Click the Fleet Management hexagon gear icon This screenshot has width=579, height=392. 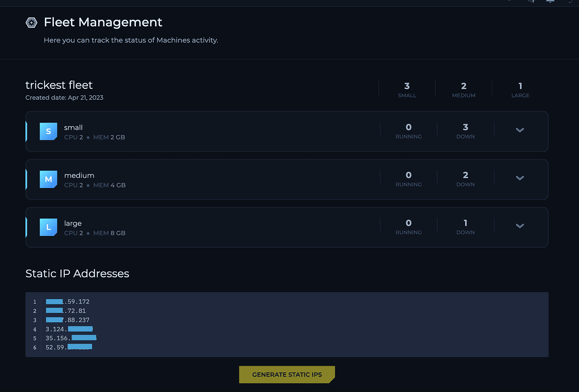point(32,23)
